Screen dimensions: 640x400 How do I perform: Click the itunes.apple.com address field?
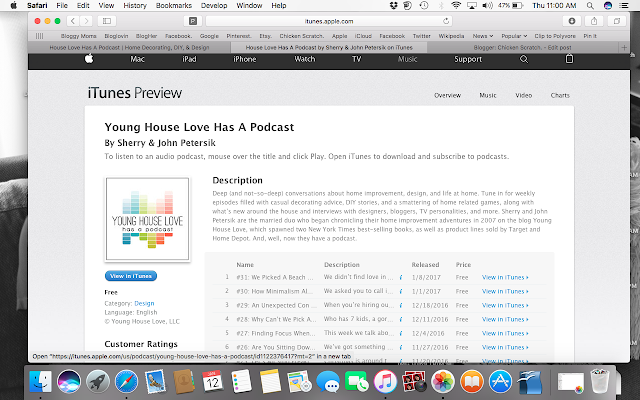tap(329, 21)
